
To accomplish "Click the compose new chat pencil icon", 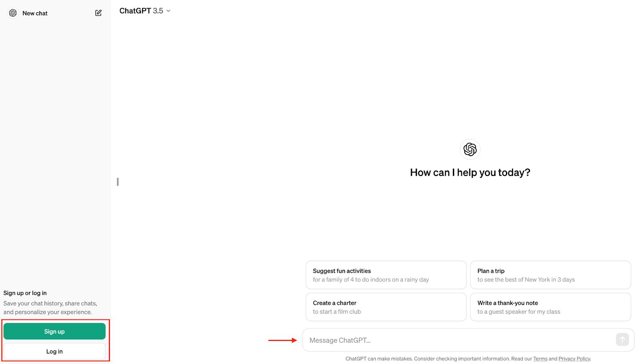I will [x=98, y=13].
